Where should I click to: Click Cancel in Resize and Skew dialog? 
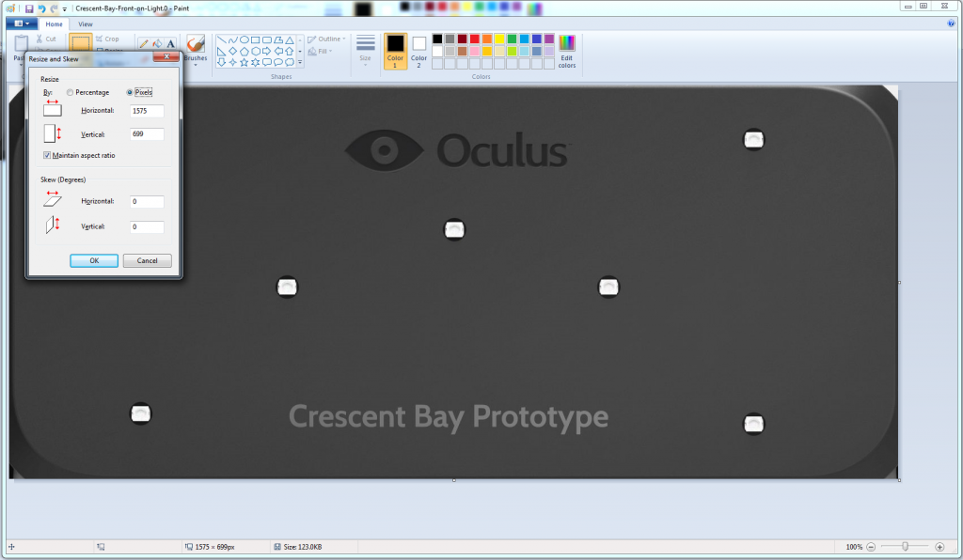coord(148,260)
